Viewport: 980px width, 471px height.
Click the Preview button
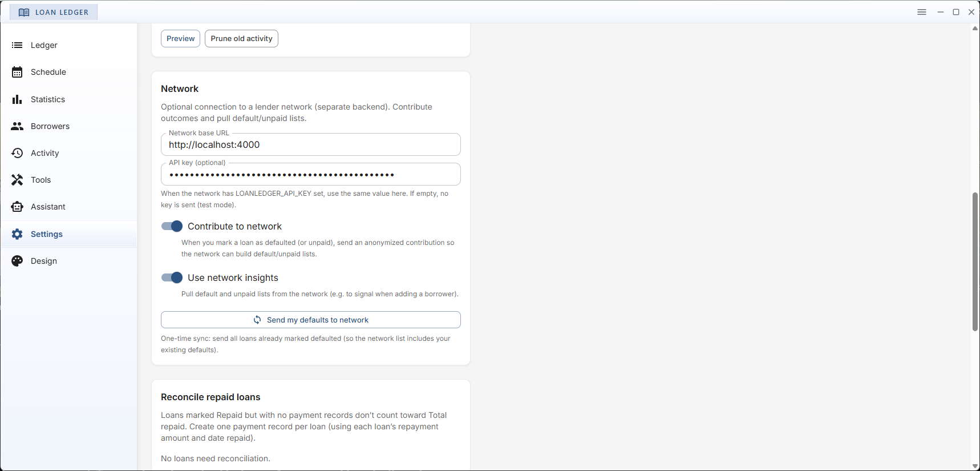click(x=180, y=38)
